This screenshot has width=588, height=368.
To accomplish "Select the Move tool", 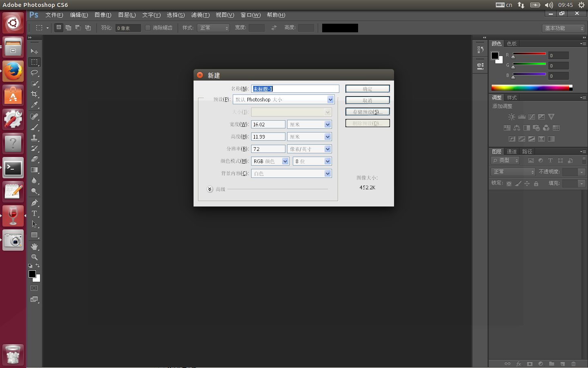I will coord(34,52).
